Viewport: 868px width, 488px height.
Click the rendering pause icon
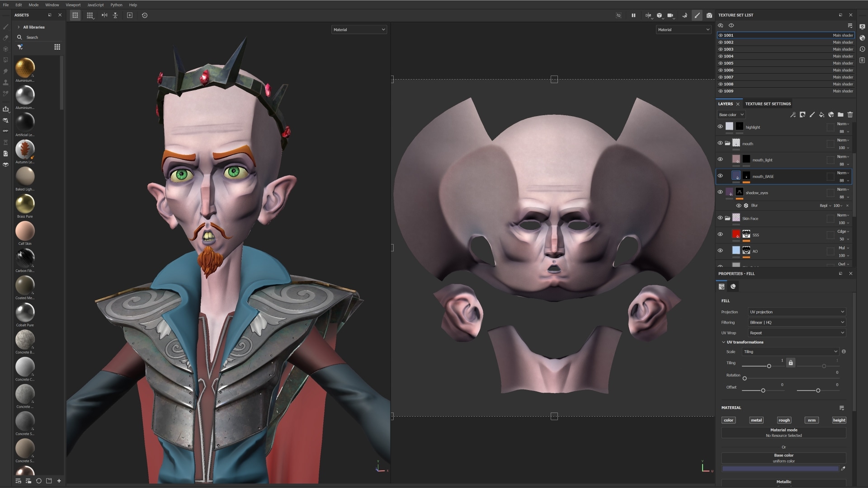(x=633, y=15)
